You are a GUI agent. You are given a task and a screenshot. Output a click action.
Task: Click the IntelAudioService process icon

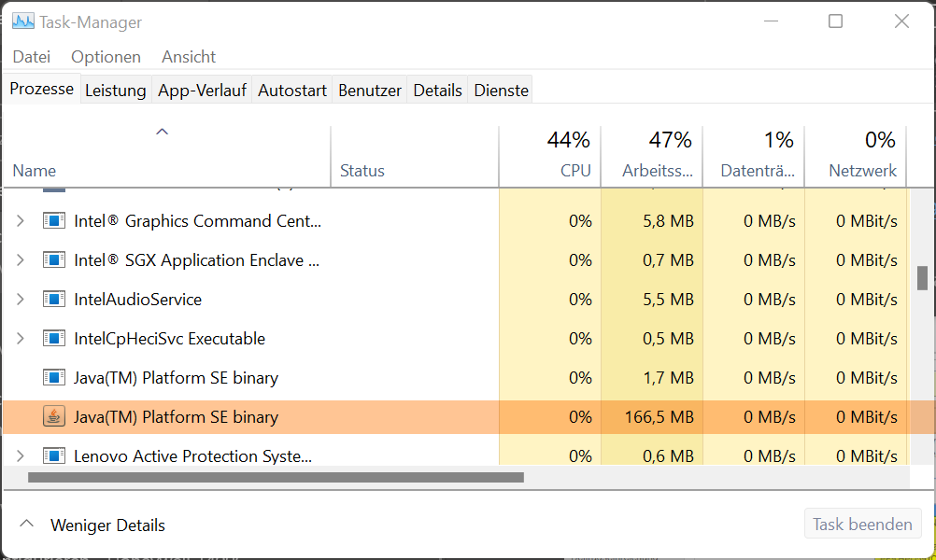(54, 300)
